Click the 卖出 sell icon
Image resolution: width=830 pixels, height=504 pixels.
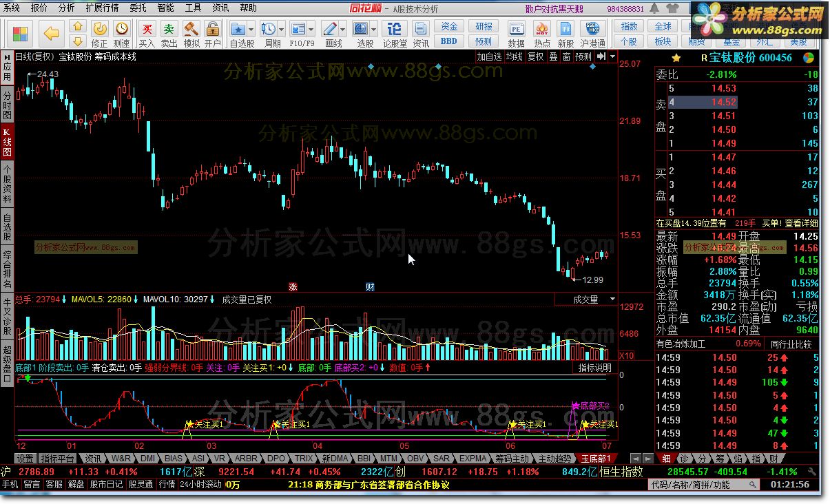click(x=169, y=29)
